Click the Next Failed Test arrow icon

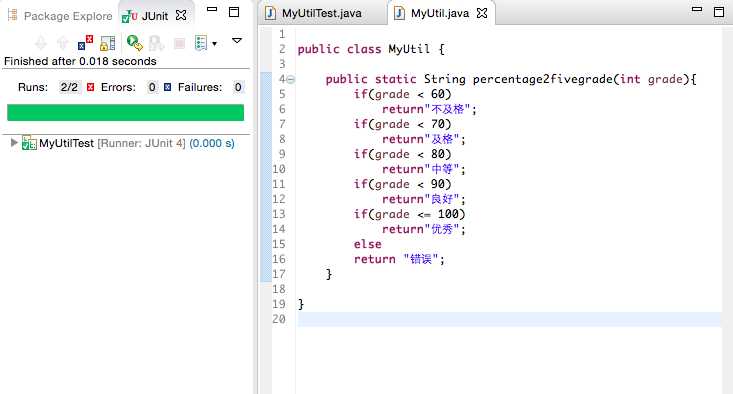pos(41,43)
